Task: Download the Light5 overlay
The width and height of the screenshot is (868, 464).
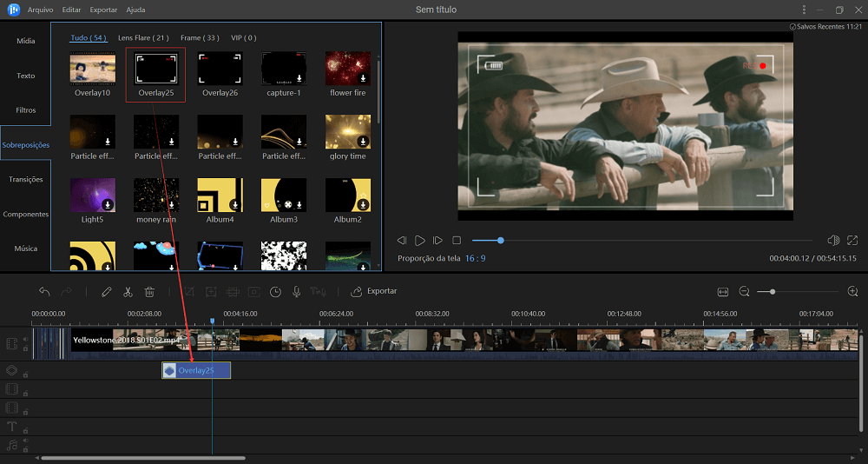Action: pyautogui.click(x=108, y=205)
